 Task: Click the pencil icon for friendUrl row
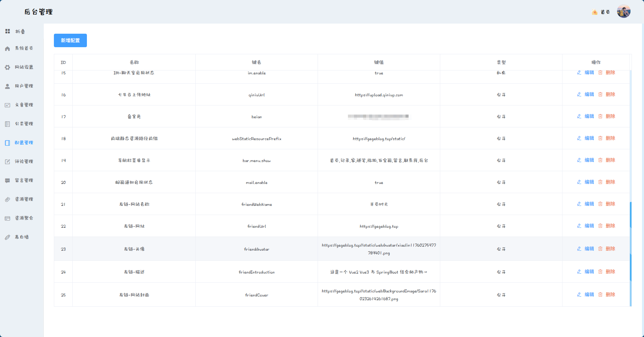pos(579,226)
